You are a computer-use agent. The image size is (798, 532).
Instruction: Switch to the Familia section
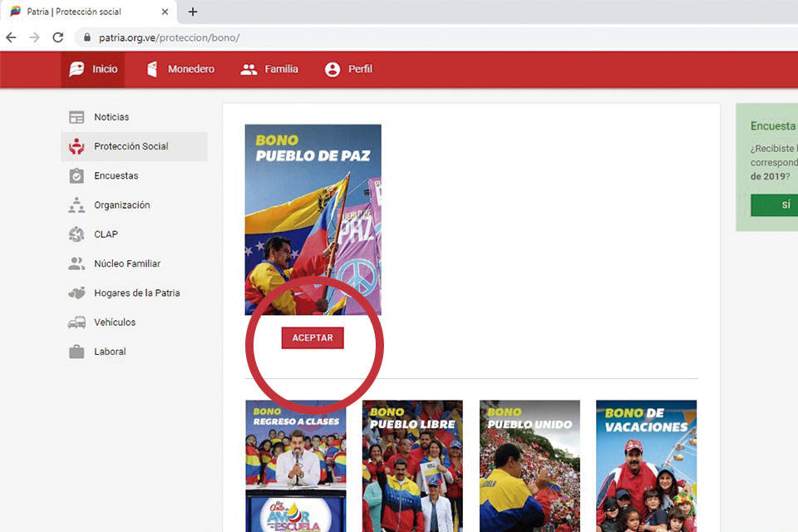tap(269, 70)
